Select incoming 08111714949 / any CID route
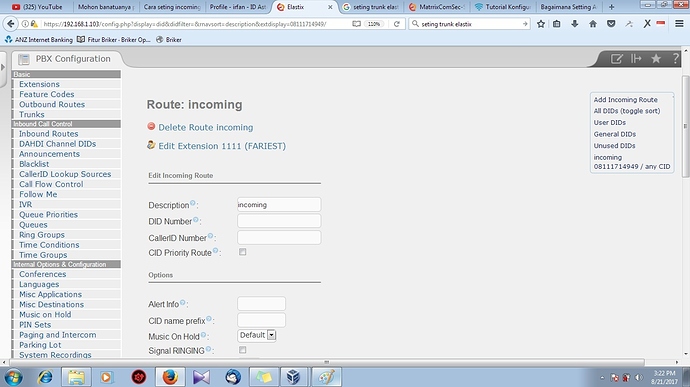Viewport: 690px width, 387px height. 632,162
